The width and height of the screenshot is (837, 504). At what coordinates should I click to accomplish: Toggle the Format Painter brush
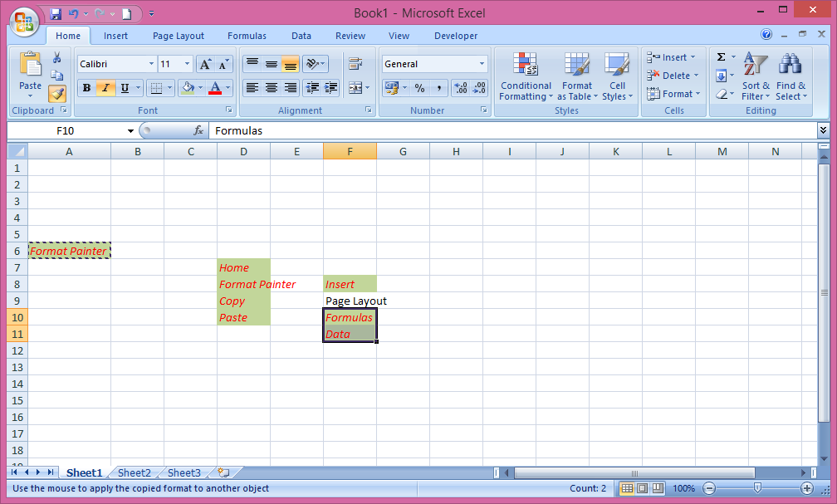coord(57,94)
